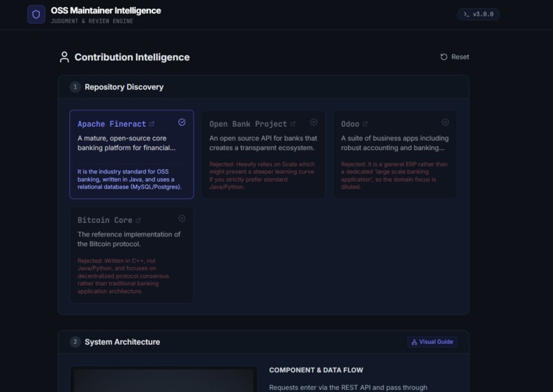Click the rejected X icon on Odoo card
Screen dimensions: 553x392
(445, 122)
